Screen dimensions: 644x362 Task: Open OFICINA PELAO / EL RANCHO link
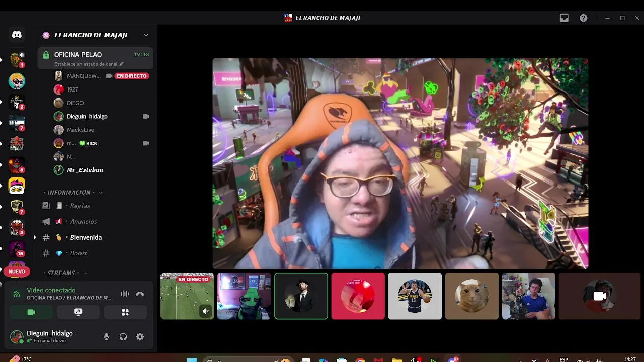[x=69, y=298]
